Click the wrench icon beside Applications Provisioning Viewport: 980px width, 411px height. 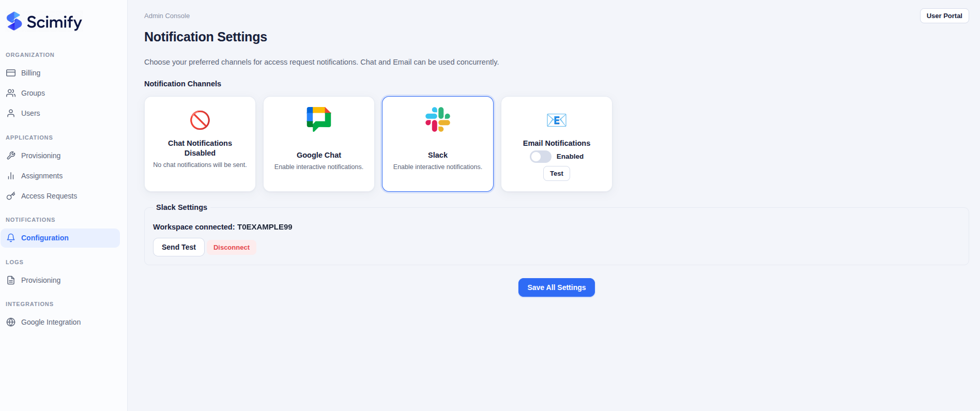click(11, 156)
